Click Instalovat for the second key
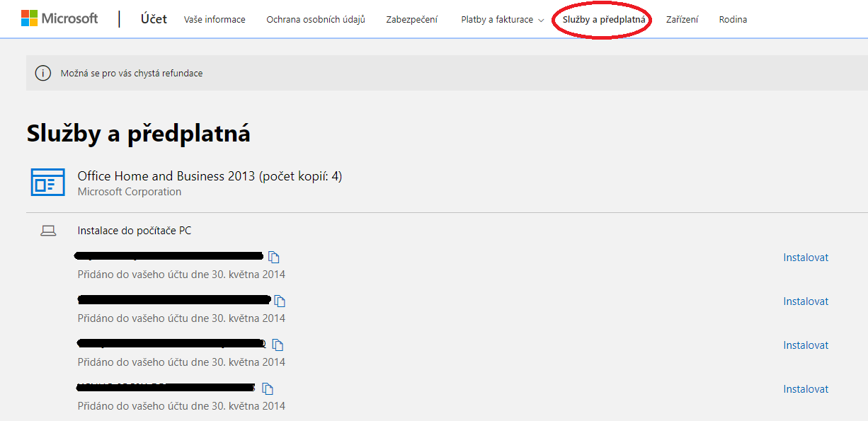This screenshot has width=868, height=421. [806, 301]
